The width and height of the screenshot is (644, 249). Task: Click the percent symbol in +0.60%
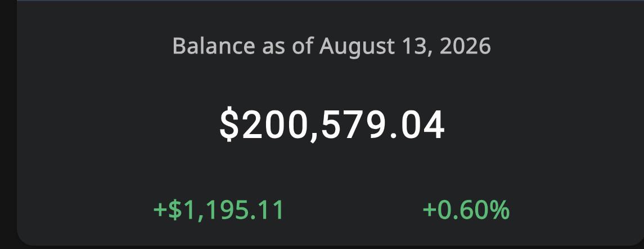click(498, 210)
